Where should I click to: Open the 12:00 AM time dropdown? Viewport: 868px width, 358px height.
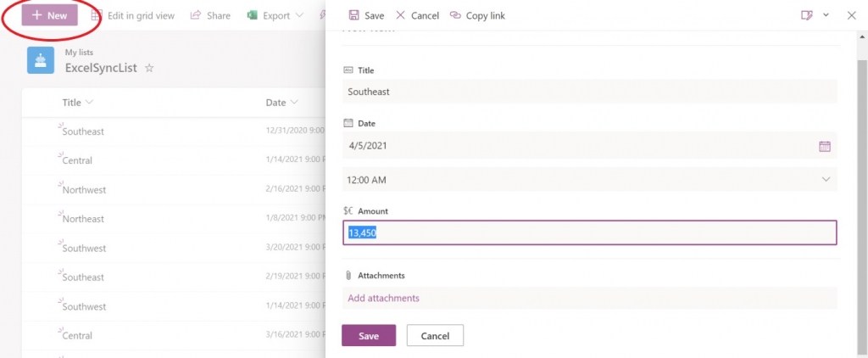click(x=589, y=179)
